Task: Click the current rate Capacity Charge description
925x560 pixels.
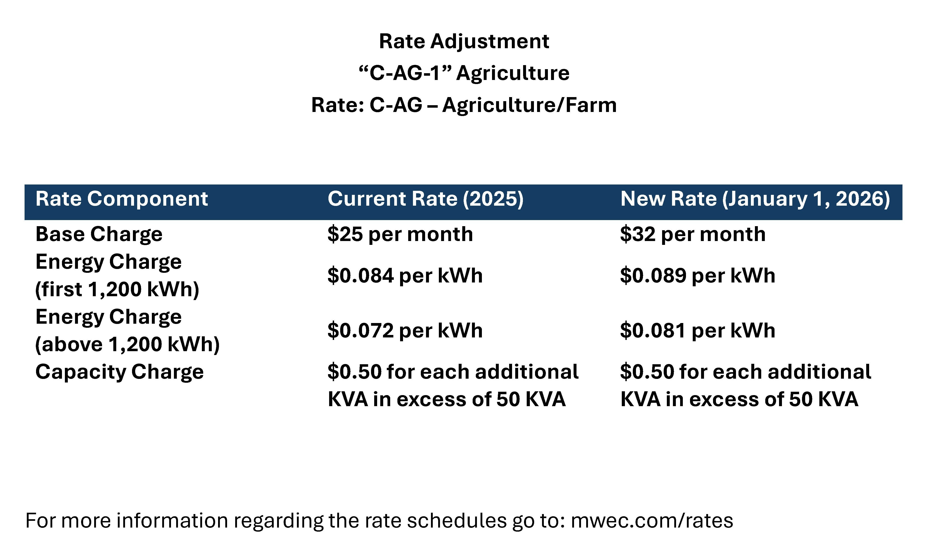Action: point(453,385)
